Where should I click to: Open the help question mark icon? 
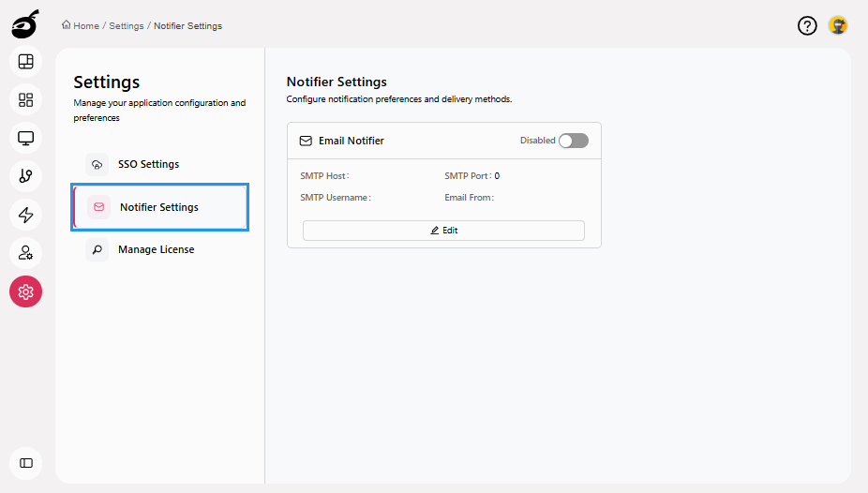(807, 25)
